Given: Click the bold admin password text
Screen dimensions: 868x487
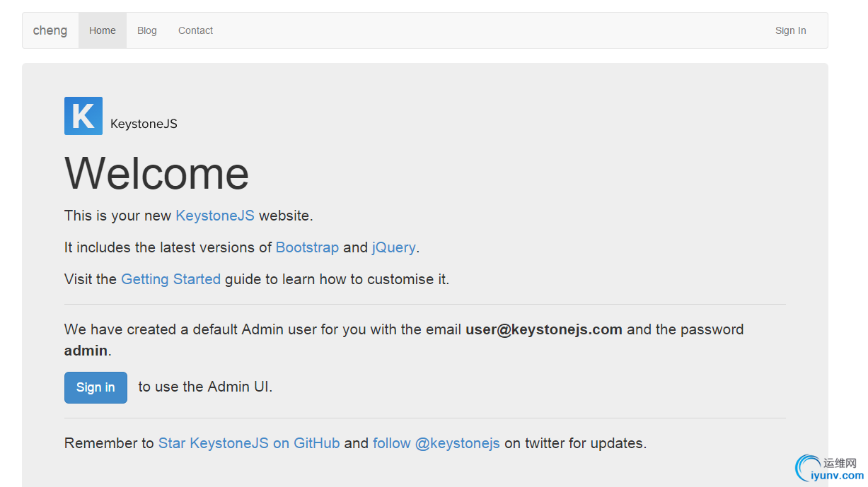Looking at the screenshot, I should (86, 351).
